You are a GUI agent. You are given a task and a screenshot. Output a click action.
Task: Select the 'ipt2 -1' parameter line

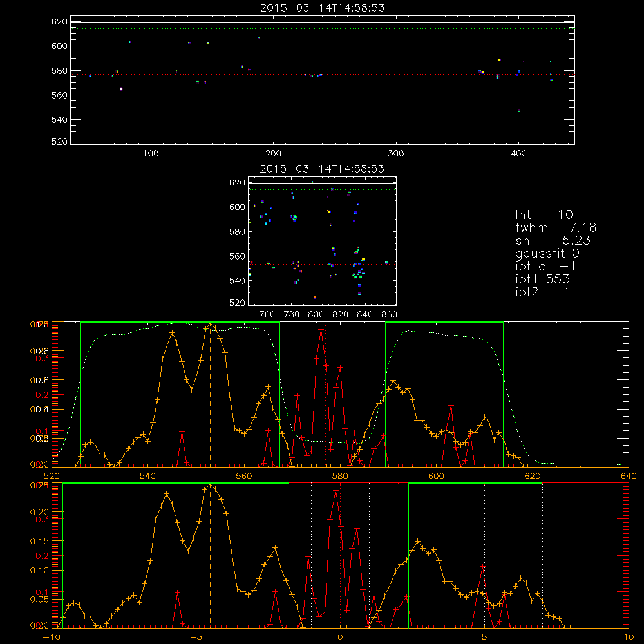(542, 292)
